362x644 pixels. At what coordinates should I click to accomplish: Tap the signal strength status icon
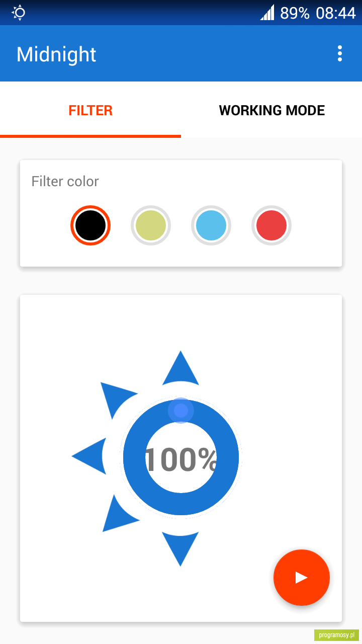[x=267, y=13]
